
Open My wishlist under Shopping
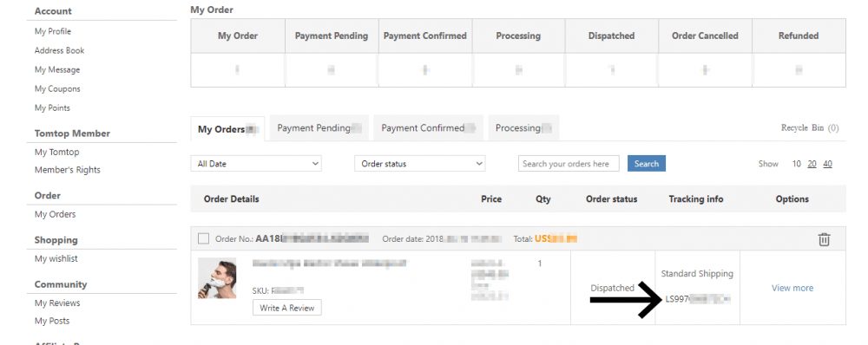[56, 258]
